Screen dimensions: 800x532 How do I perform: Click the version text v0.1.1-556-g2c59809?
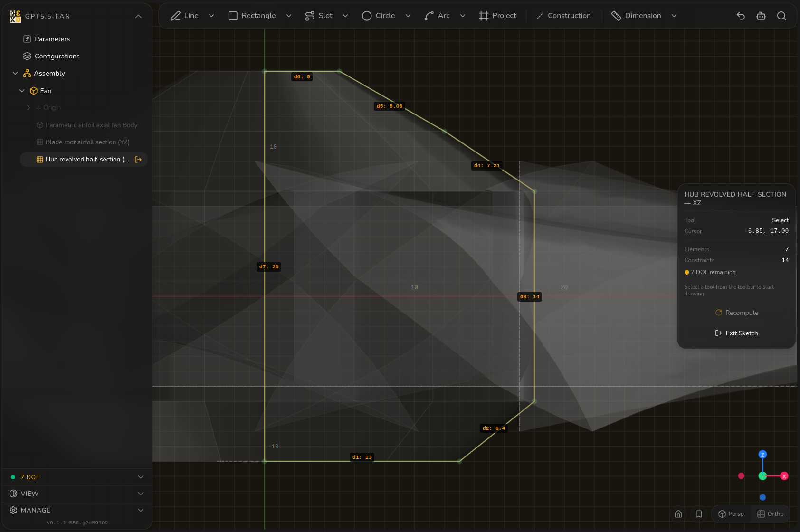point(77,523)
